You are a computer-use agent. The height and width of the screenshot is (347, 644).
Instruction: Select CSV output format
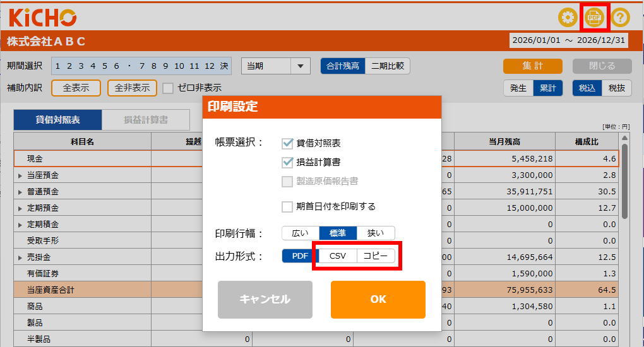338,256
